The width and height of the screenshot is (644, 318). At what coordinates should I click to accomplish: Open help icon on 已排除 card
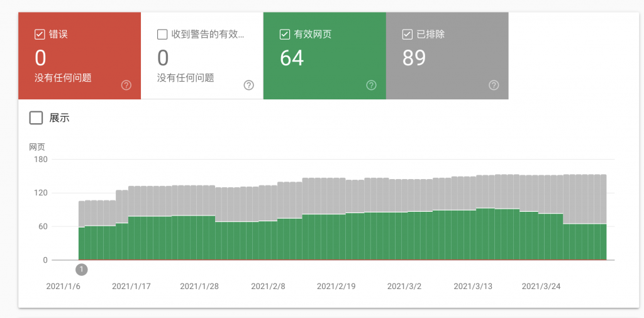pos(494,85)
